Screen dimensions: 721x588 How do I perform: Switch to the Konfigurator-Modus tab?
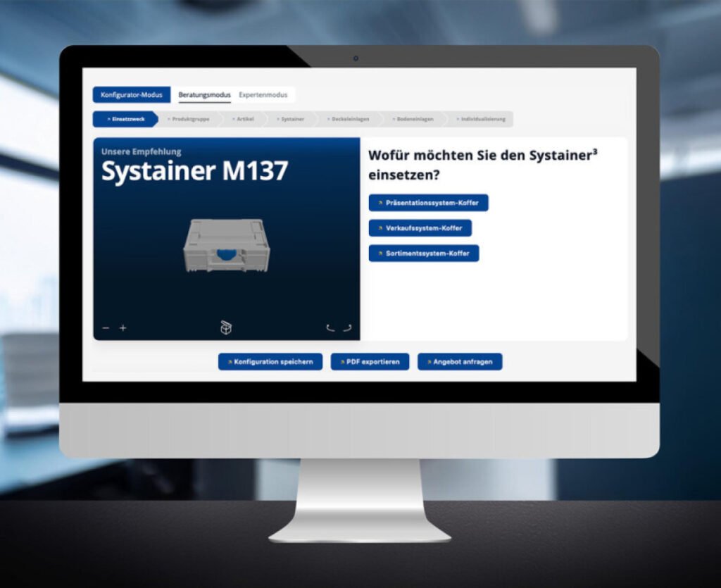(x=132, y=94)
